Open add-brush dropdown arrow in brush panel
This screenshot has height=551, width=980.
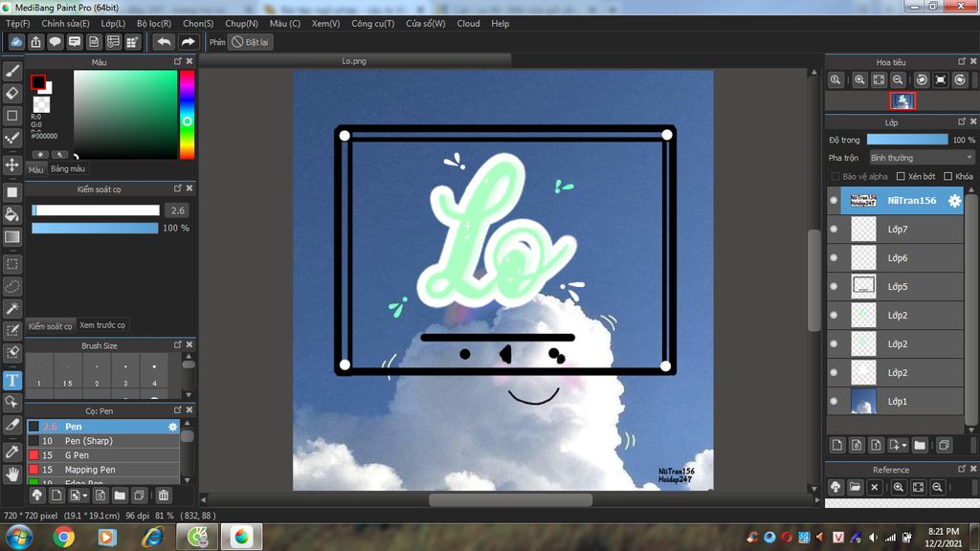point(85,496)
